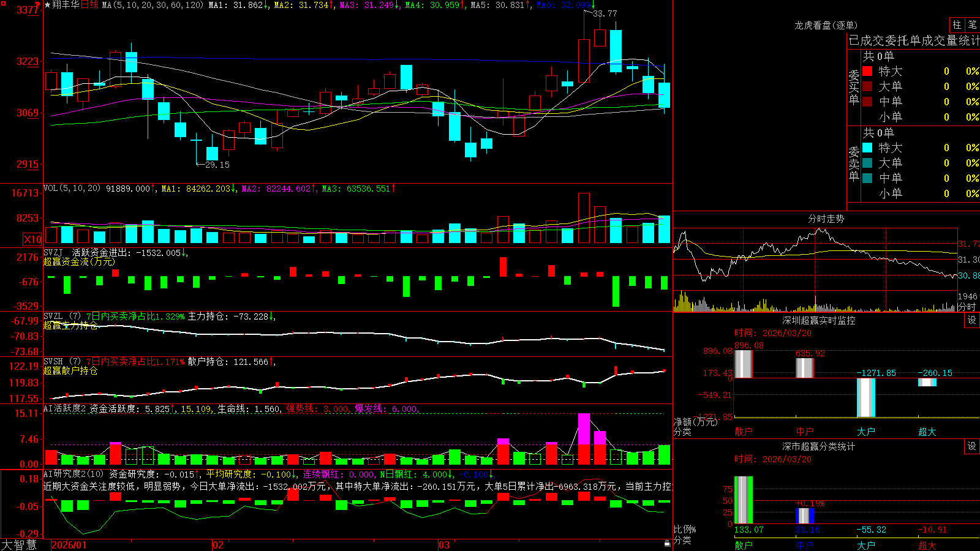The height and width of the screenshot is (551, 980).
Task: Click the value -55.32 in 深市超赢分类统计
Action: pos(871,530)
